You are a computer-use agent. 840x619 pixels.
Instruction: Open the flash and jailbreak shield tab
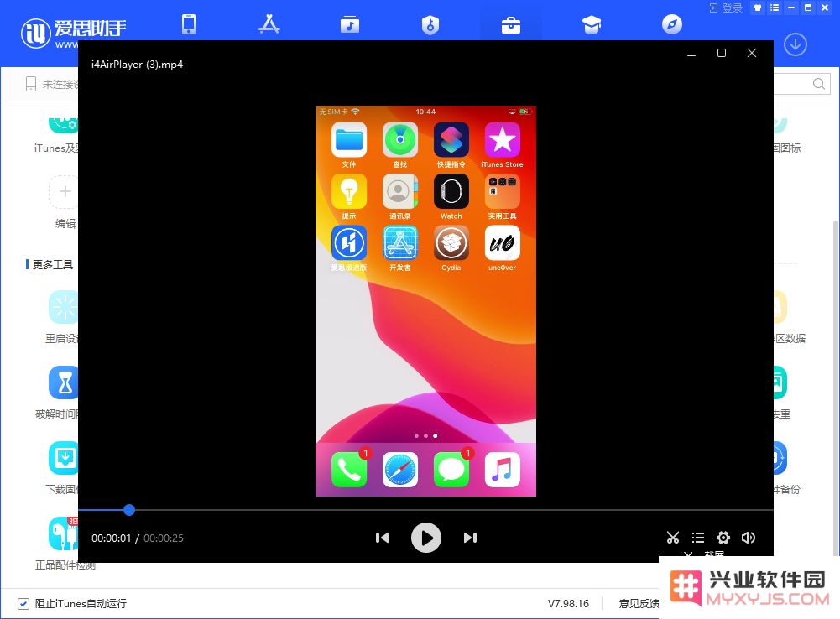coord(430,24)
